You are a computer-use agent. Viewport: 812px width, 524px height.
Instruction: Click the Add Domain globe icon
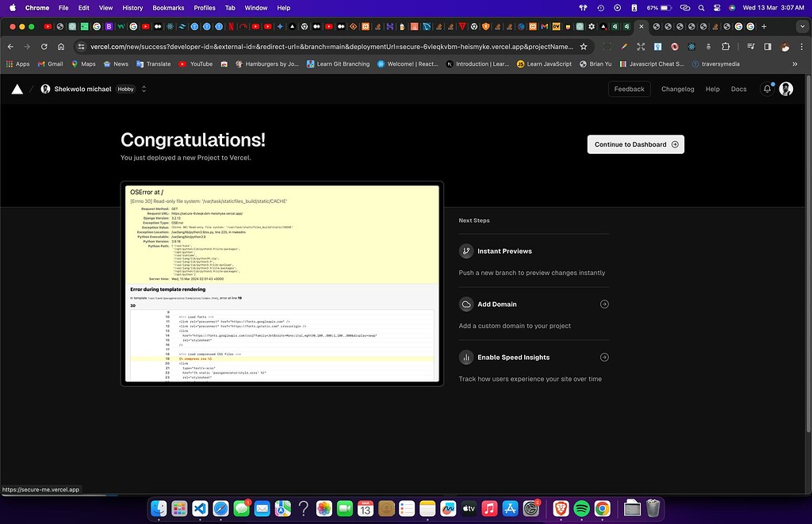click(466, 304)
